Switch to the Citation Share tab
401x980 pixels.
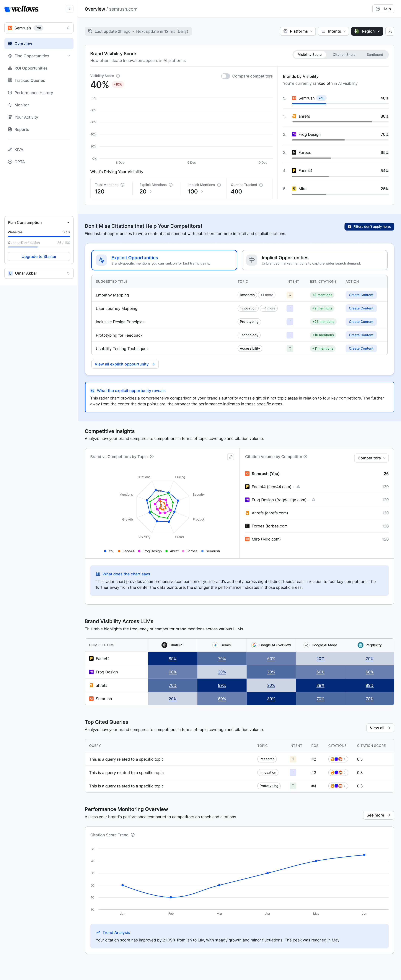344,54
